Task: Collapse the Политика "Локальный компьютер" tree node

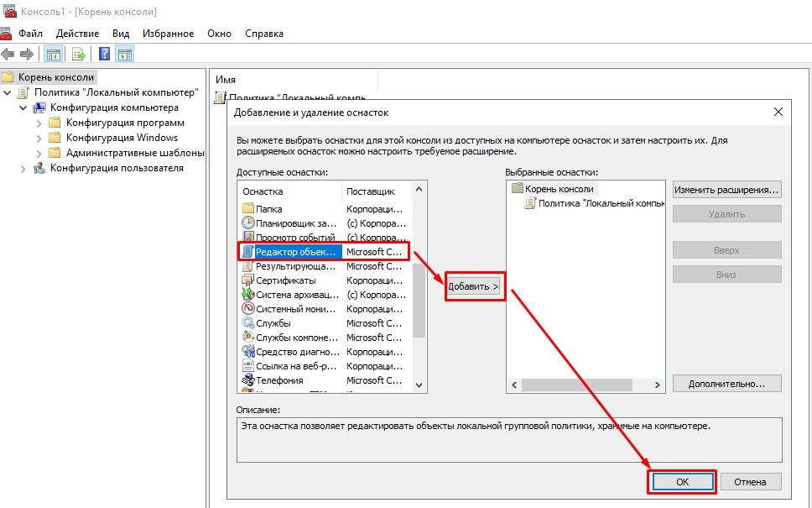Action: (8, 93)
